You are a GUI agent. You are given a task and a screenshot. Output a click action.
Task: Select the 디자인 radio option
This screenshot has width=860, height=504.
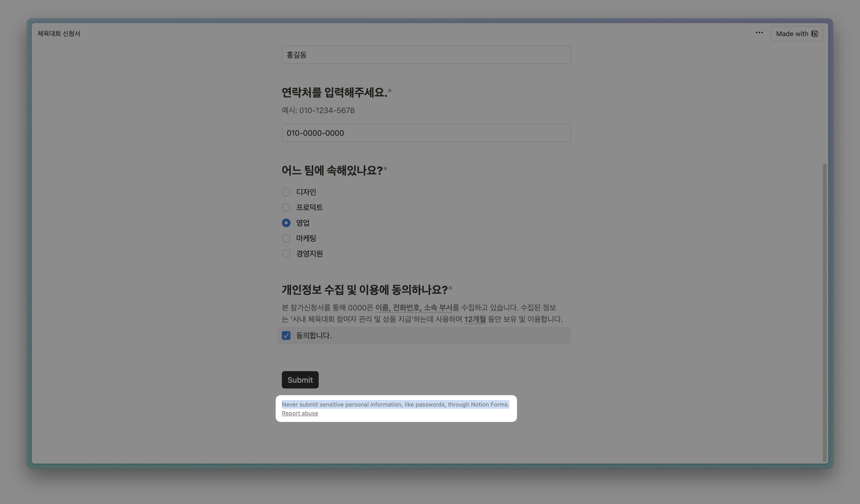tap(286, 192)
